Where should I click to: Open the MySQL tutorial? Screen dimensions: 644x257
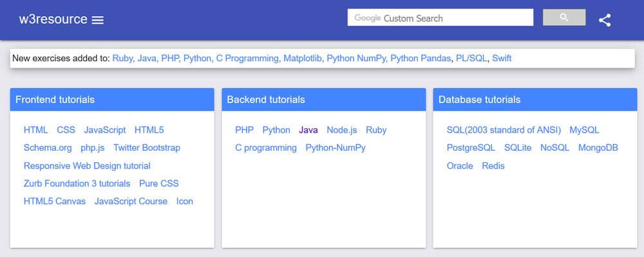[x=584, y=130]
